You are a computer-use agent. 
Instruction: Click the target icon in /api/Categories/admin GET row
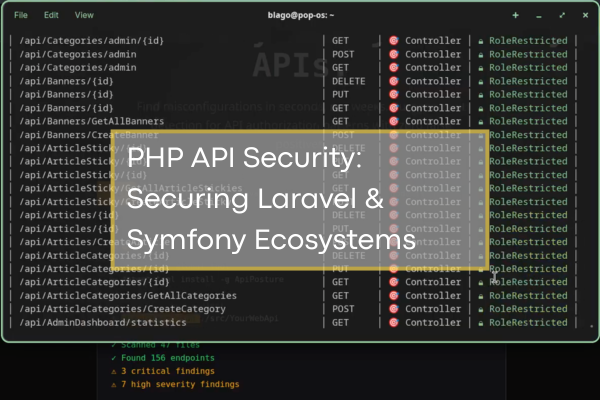tap(394, 68)
